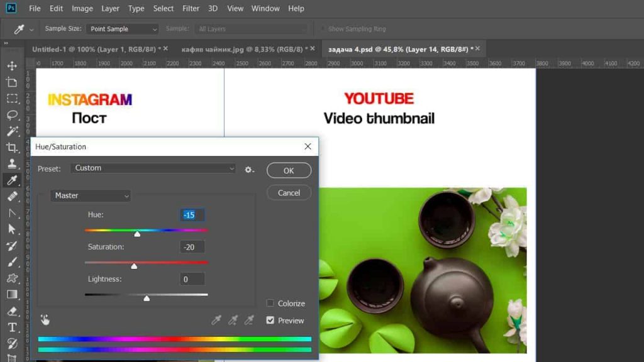Open the preset options gear menu

tap(249, 170)
